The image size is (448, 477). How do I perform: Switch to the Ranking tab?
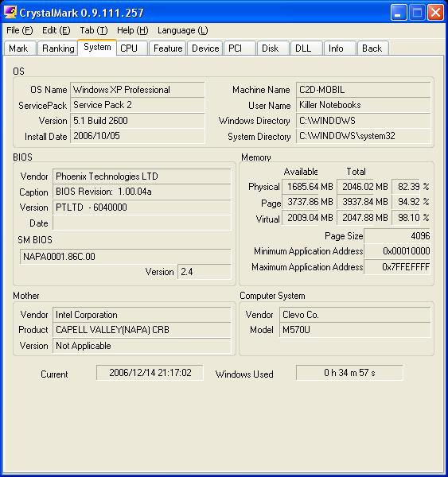57,48
